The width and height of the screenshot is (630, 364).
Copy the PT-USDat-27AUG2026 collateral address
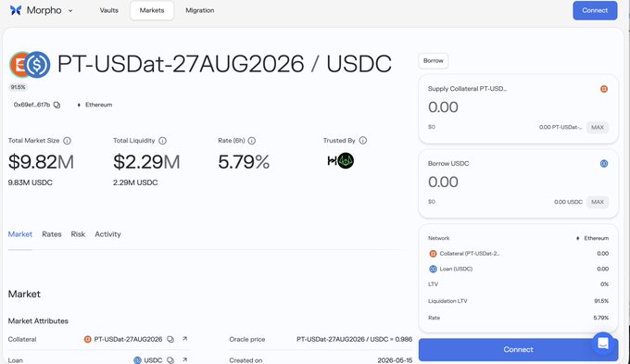[x=170, y=339]
